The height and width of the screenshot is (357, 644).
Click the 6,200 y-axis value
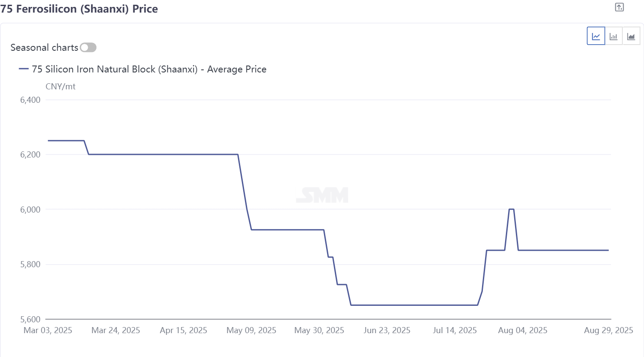[30, 154]
